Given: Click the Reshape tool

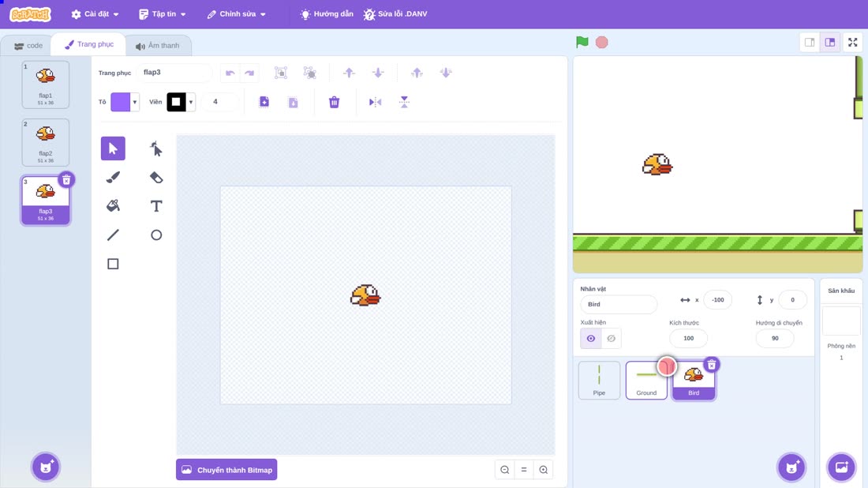Looking at the screenshot, I should (156, 148).
